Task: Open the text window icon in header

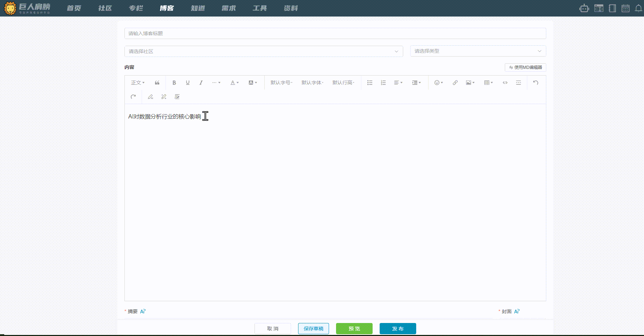Action: coord(599,8)
